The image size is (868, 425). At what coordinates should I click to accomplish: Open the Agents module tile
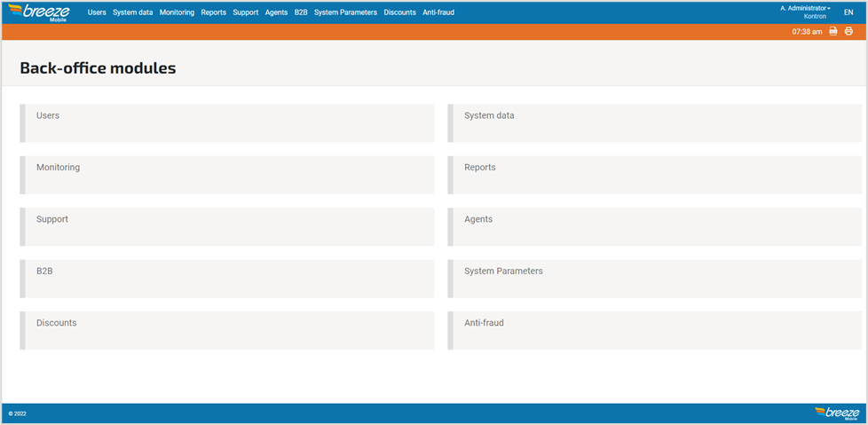[x=655, y=226]
